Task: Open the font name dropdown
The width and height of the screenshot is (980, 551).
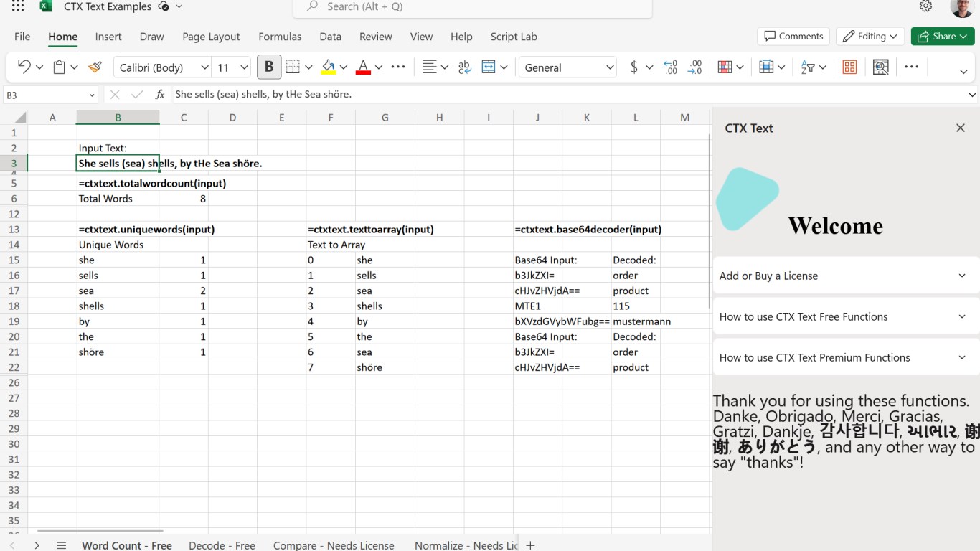Action: tap(204, 67)
